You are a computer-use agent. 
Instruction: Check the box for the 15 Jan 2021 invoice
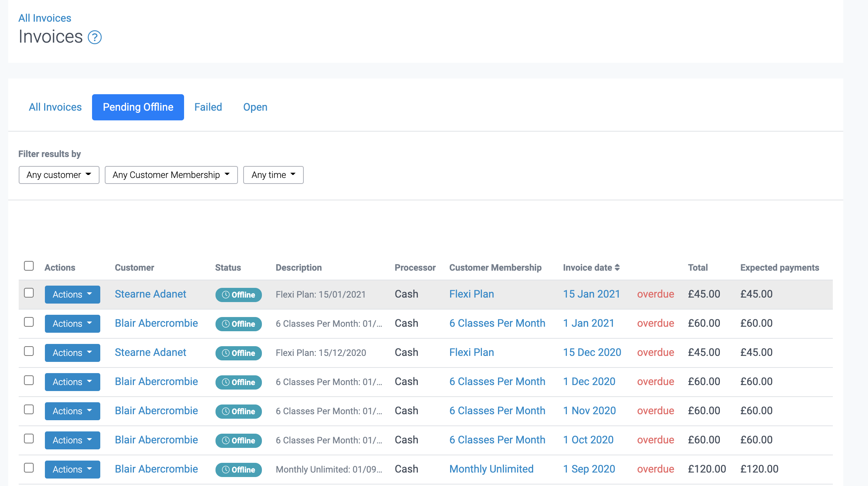pyautogui.click(x=29, y=293)
